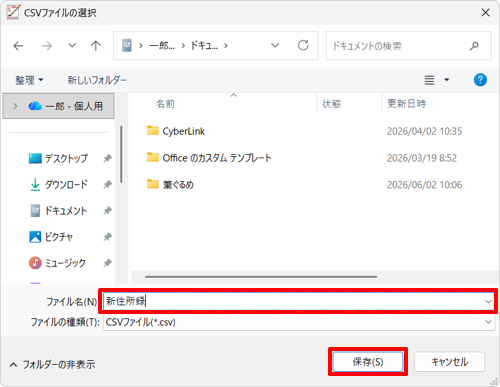This screenshot has width=500, height=387.
Task: Refresh the folder view
Action: tap(303, 45)
